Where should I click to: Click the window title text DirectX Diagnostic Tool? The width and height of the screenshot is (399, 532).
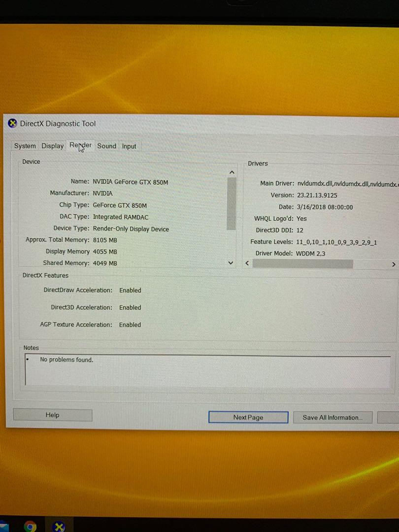pos(58,124)
